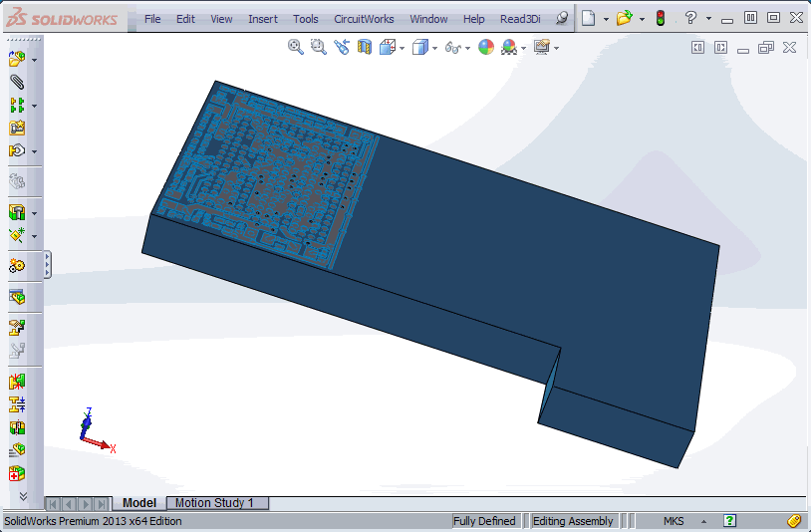Expand the Linear Component Pattern dropdown

34,106
